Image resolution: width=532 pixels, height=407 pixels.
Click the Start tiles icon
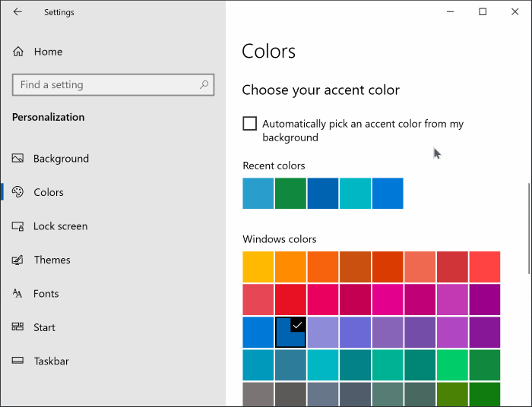17,327
